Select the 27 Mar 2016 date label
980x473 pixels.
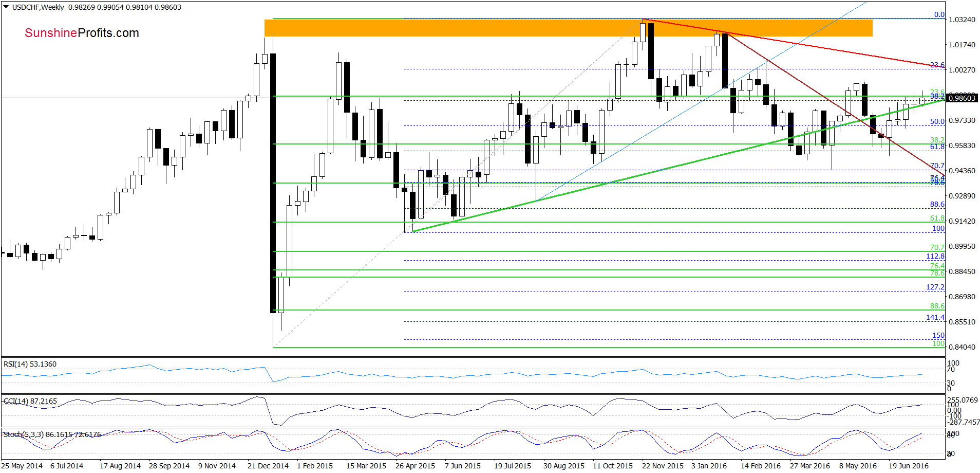(810, 466)
